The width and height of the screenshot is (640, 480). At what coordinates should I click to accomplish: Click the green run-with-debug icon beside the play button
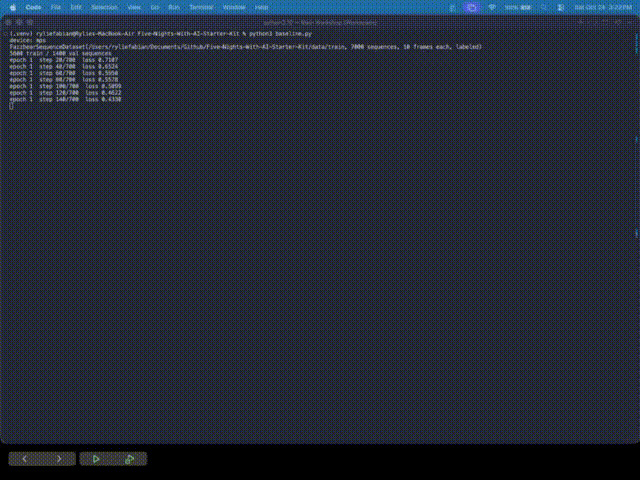[129, 459]
